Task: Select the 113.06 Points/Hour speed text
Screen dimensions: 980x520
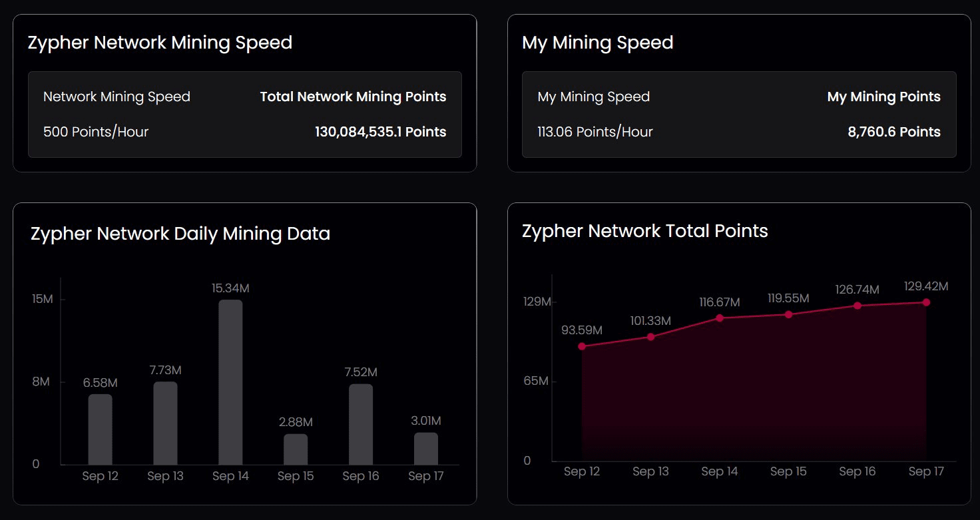Action: click(x=595, y=132)
